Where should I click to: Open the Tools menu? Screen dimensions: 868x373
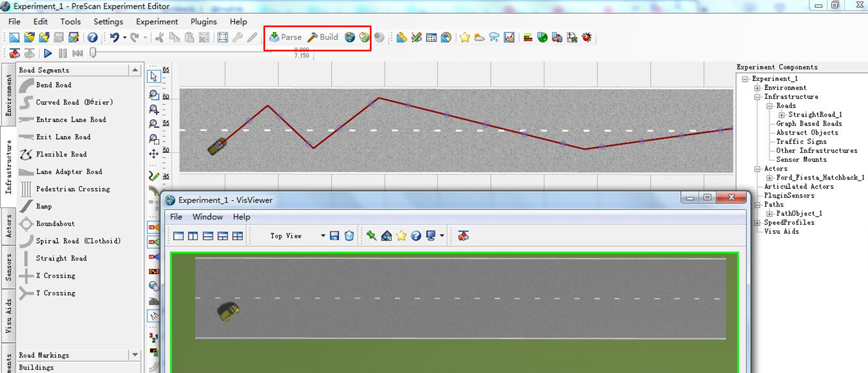click(x=71, y=22)
